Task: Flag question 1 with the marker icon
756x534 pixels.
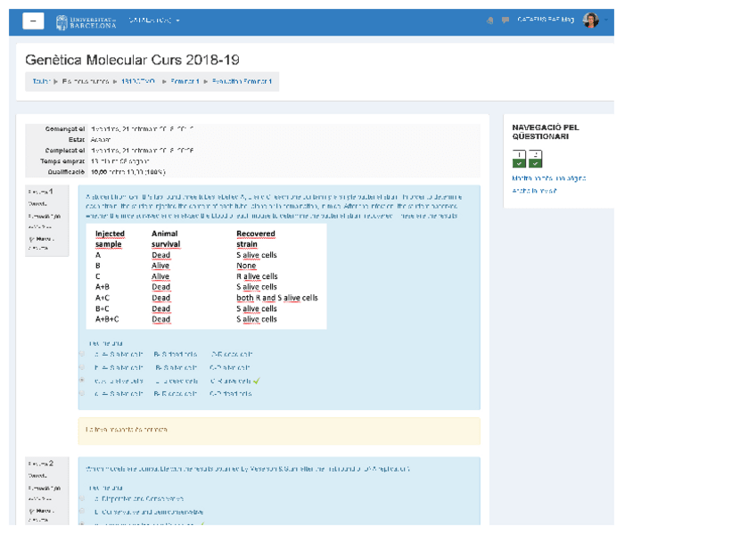Action: point(33,238)
